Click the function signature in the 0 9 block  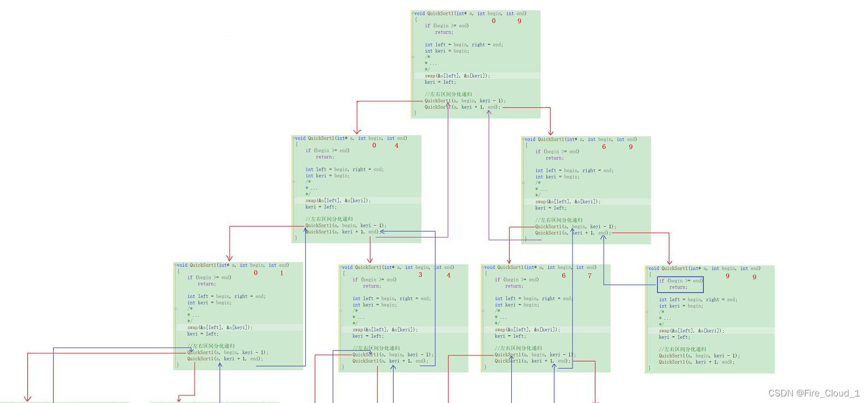(470, 14)
